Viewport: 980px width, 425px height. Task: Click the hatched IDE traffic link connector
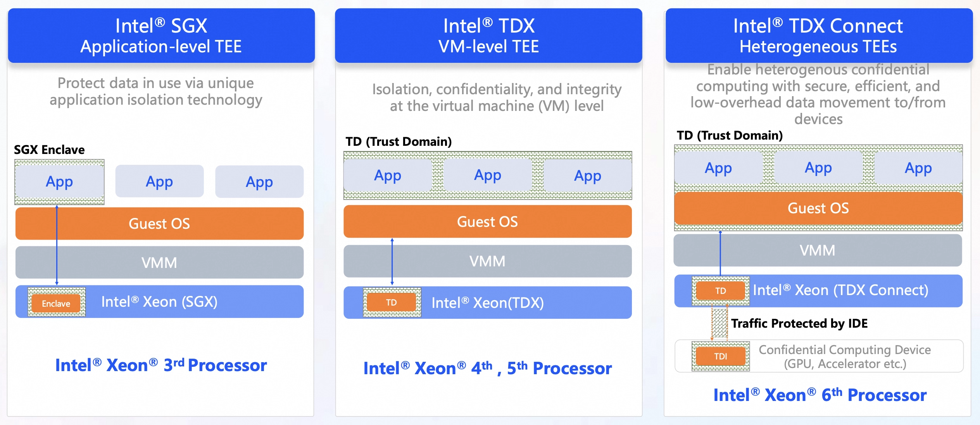click(719, 323)
